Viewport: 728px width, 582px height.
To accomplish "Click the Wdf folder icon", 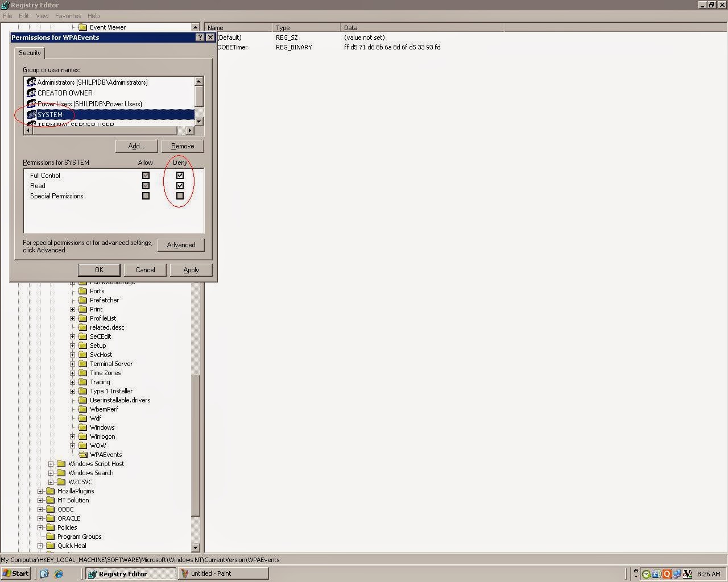I will point(82,418).
